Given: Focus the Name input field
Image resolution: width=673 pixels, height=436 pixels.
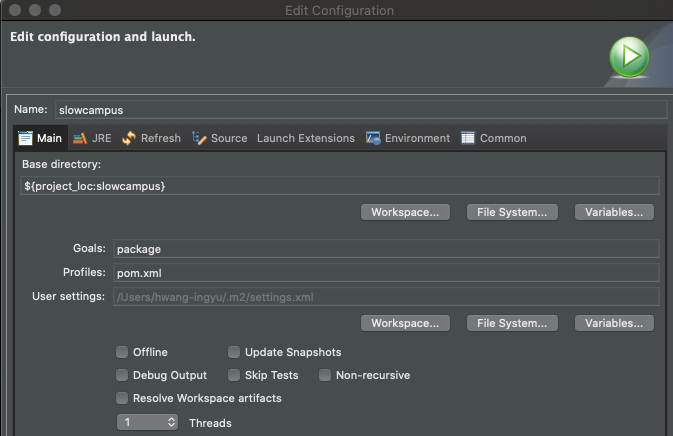Looking at the screenshot, I should [x=361, y=110].
